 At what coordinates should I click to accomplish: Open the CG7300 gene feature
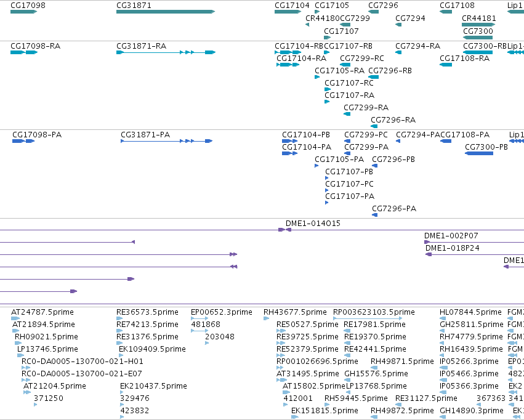click(x=478, y=38)
